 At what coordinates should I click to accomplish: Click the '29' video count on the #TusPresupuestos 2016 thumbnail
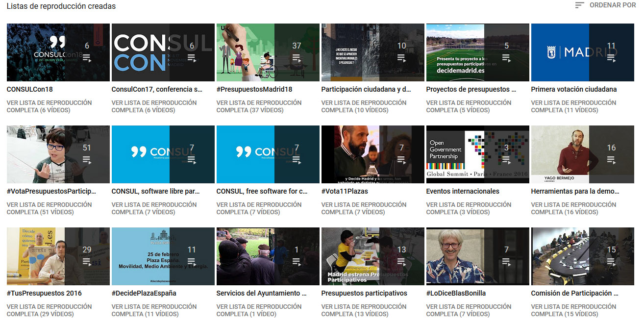tap(87, 249)
